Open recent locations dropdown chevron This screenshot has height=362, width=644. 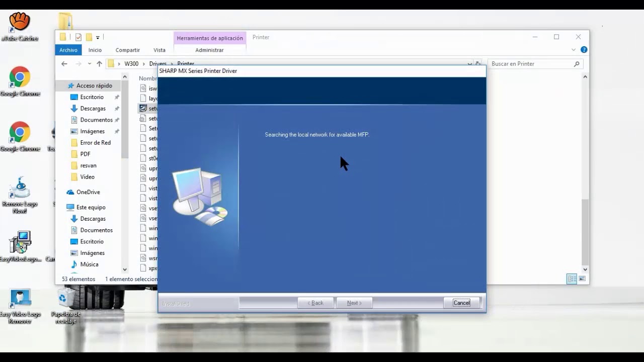pyautogui.click(x=90, y=64)
